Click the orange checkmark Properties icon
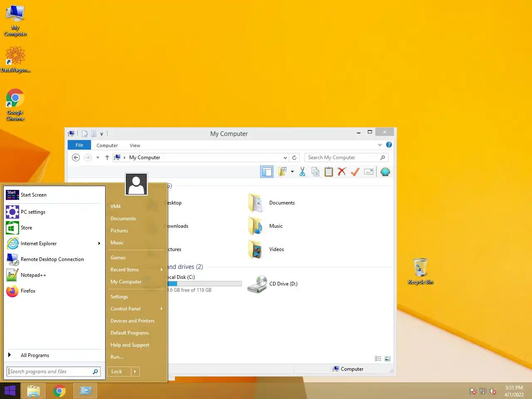532x399 pixels. (355, 172)
